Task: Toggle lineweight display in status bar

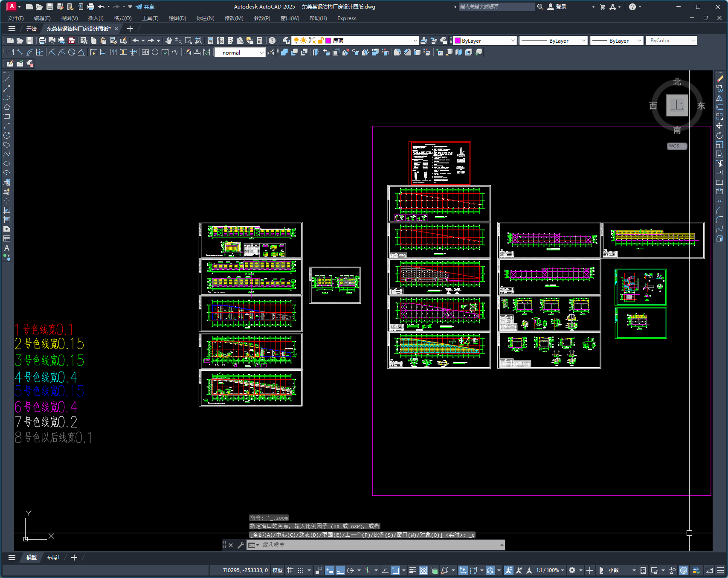Action: tap(412, 570)
